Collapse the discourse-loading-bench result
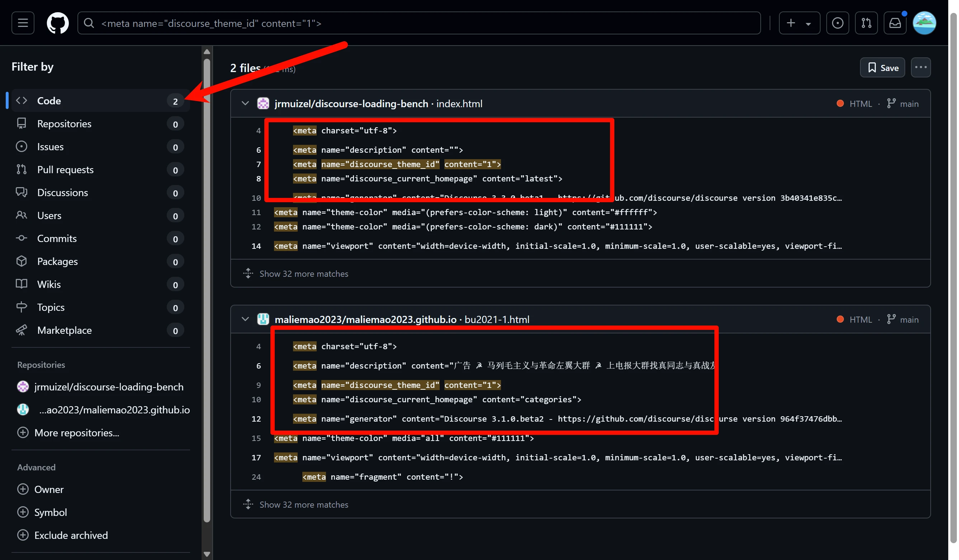This screenshot has width=959, height=560. pos(245,104)
